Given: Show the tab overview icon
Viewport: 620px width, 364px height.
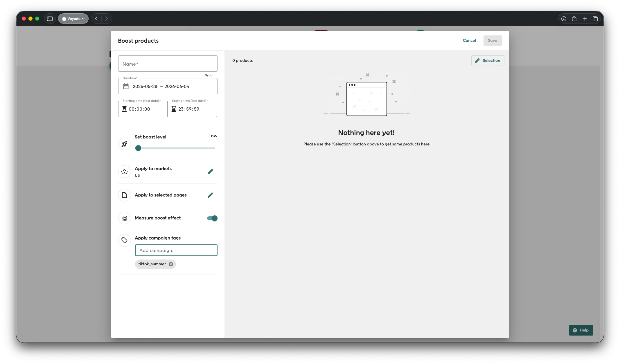Looking at the screenshot, I should pos(595,19).
